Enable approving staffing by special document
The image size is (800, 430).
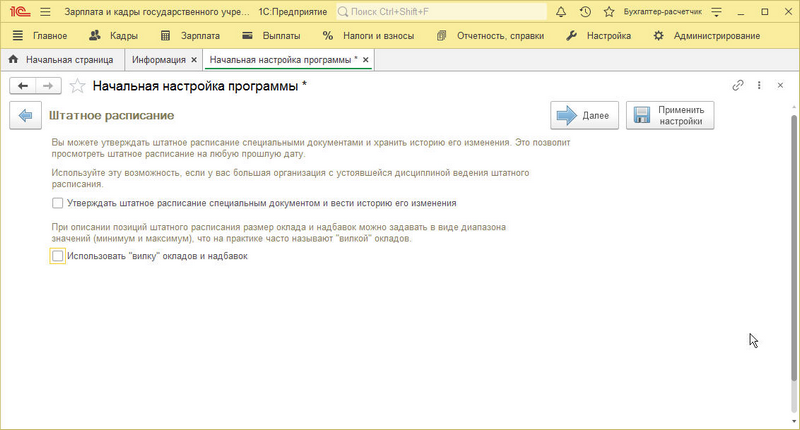[58, 203]
